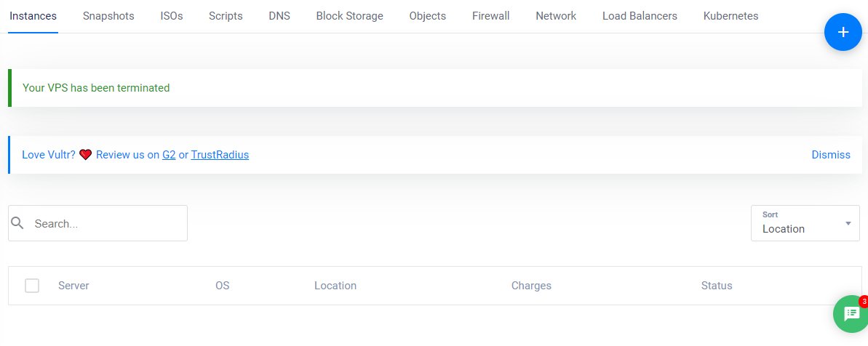Select the DNS tab
This screenshot has width=868, height=346.
click(279, 16)
